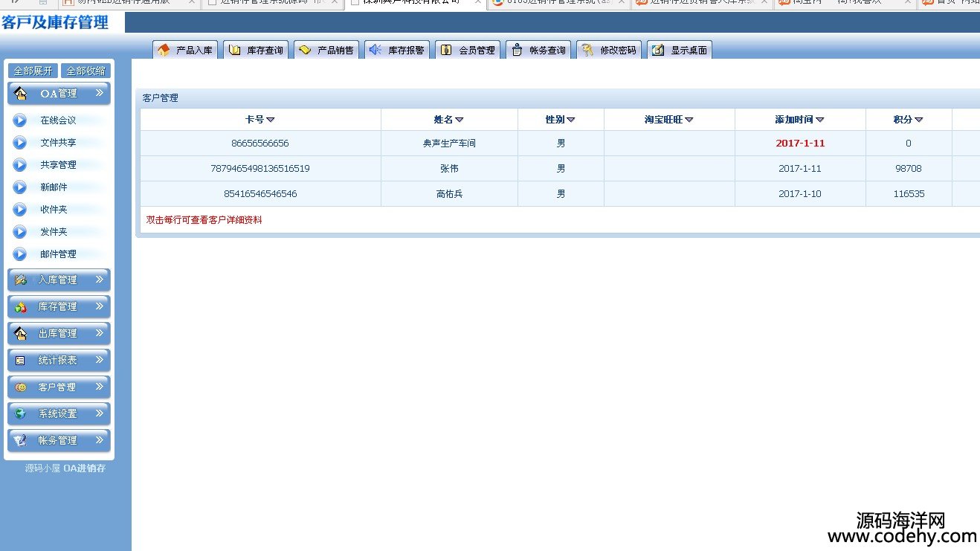
Task: Open the 在线会议 link
Action: [x=58, y=120]
